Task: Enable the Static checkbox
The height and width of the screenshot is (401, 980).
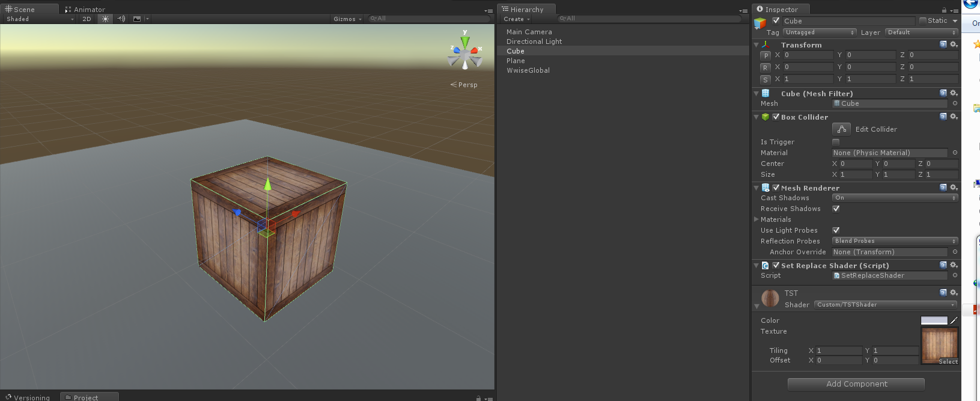Action: click(923, 20)
